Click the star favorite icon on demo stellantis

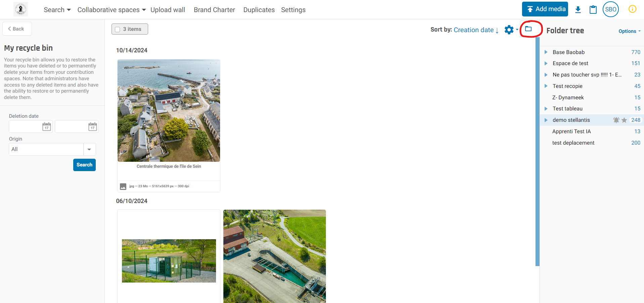[624, 120]
